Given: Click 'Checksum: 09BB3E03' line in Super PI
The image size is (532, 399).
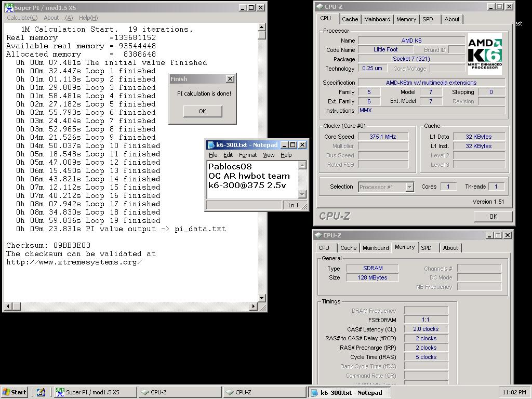Looking at the screenshot, I should pos(48,245).
